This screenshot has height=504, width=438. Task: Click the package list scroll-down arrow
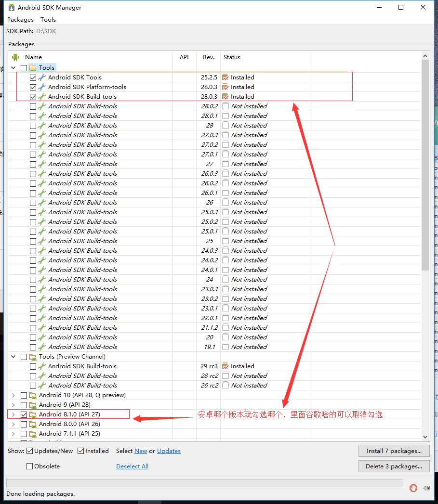(x=425, y=437)
